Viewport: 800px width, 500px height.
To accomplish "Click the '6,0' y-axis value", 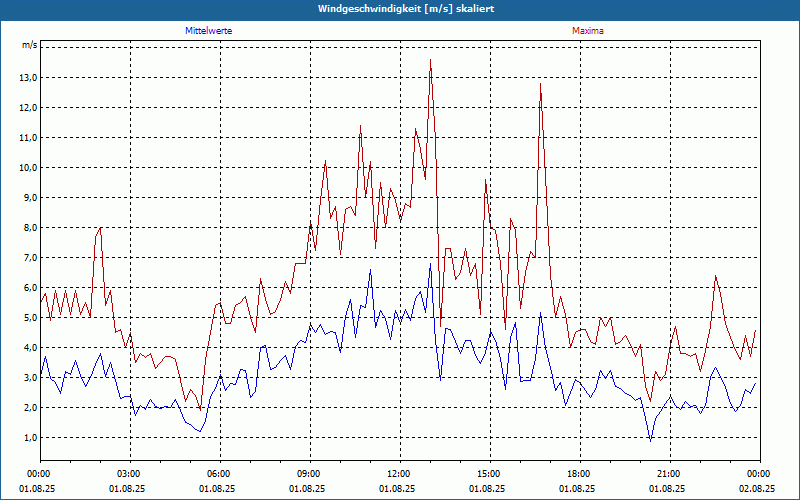I will pyautogui.click(x=31, y=288).
